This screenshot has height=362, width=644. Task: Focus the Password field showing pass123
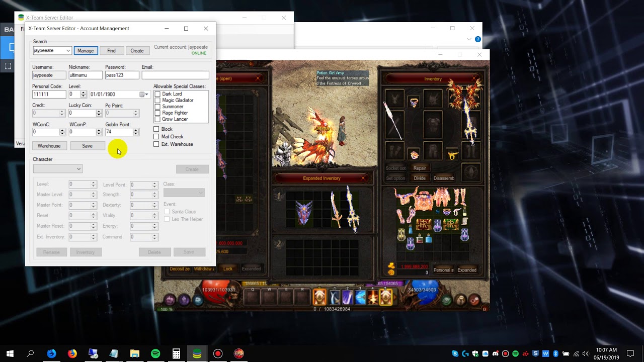pos(122,75)
